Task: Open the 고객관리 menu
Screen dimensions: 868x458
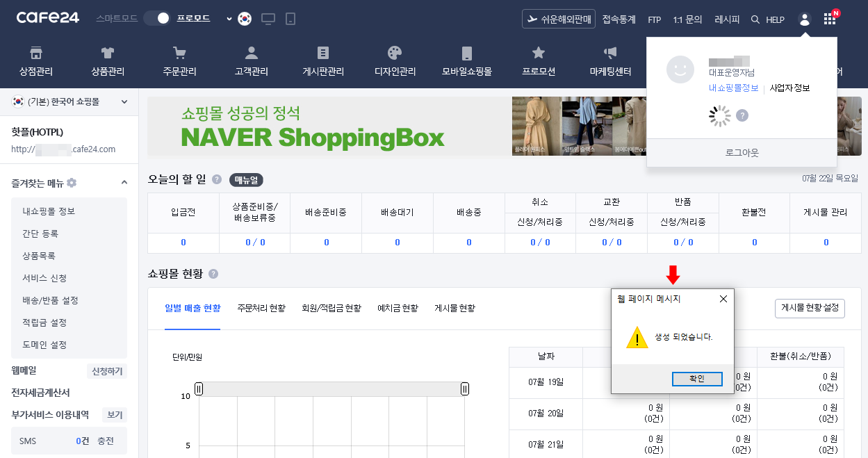Action: (x=252, y=61)
